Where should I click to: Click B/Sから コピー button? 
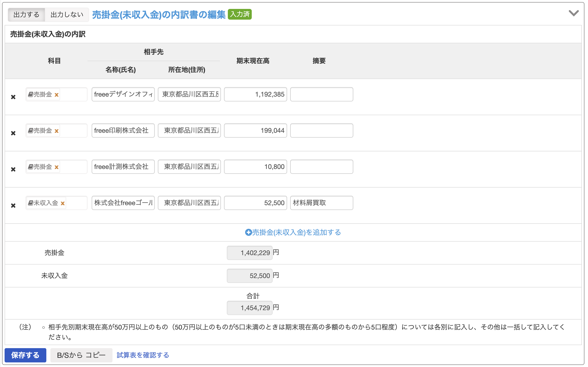(x=81, y=355)
